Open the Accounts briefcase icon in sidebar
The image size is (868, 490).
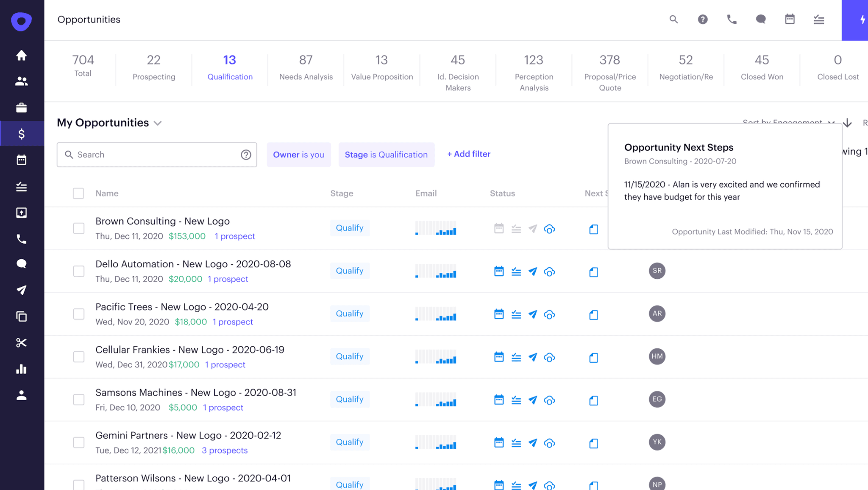(21, 108)
